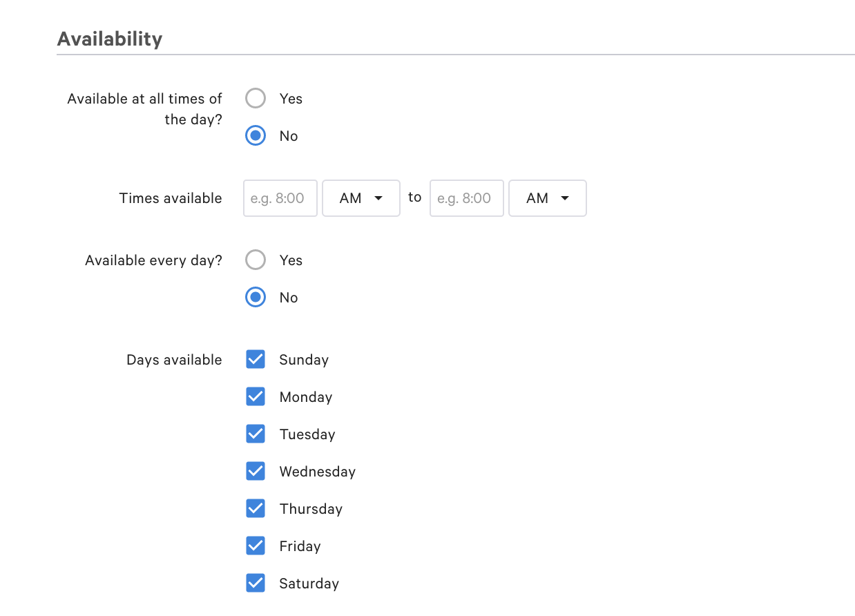Uncheck the Sunday availability checkbox
Image resolution: width=855 pixels, height=616 pixels.
(x=256, y=359)
